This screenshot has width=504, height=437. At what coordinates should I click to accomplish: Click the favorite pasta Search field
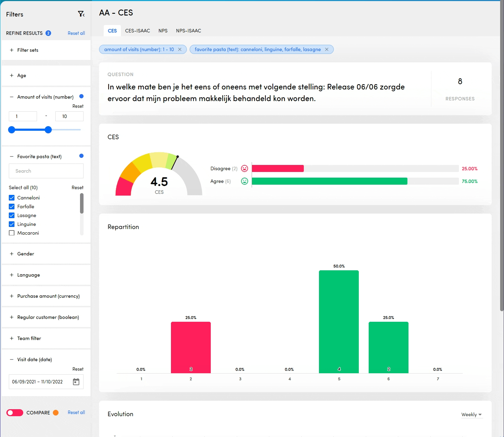(46, 171)
